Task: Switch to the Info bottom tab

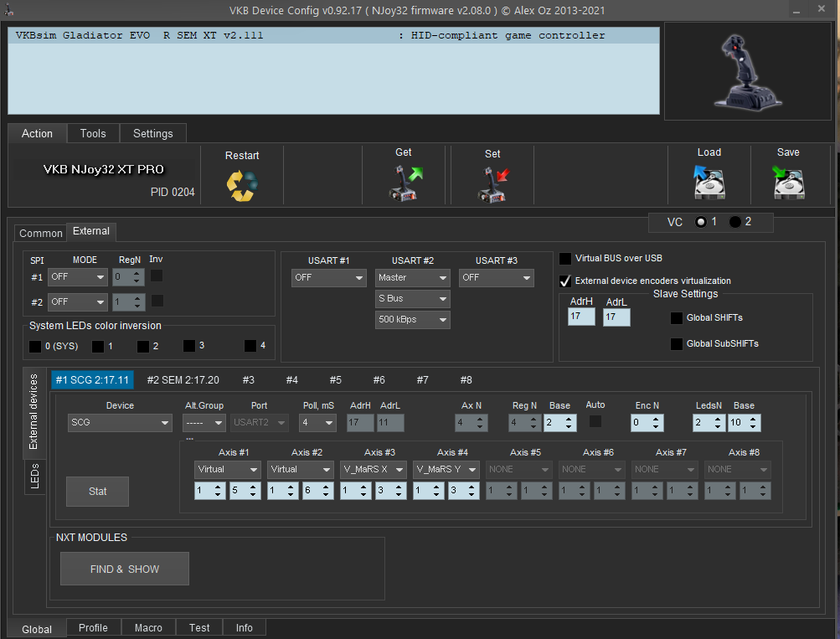Action: pos(245,628)
